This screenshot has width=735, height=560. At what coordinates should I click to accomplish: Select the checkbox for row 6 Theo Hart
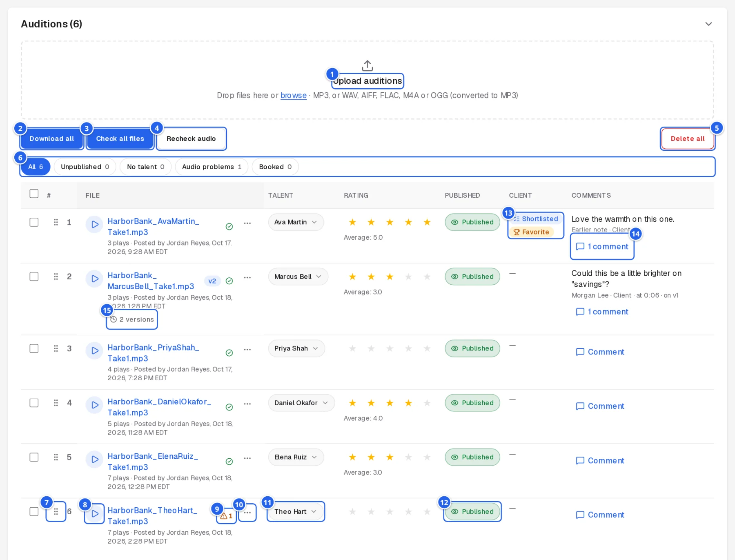coord(34,511)
